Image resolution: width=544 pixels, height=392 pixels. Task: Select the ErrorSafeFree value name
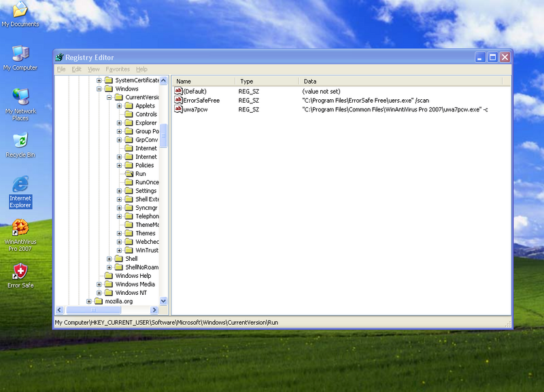point(201,101)
